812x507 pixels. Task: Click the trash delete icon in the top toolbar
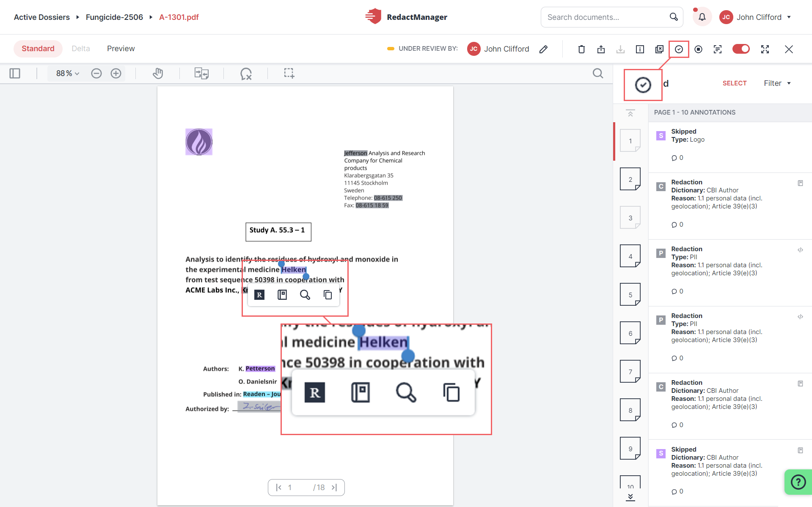pyautogui.click(x=581, y=49)
